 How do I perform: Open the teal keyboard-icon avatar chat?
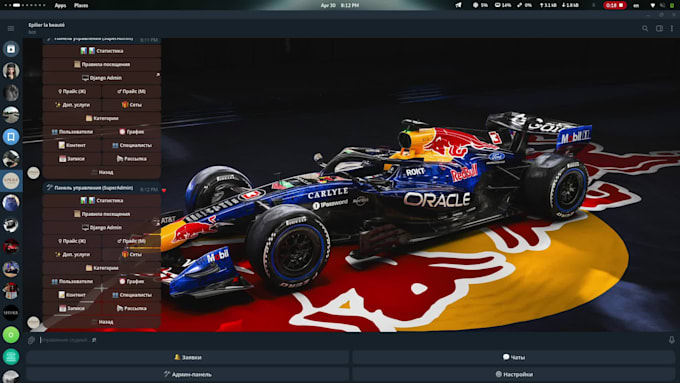(11, 357)
